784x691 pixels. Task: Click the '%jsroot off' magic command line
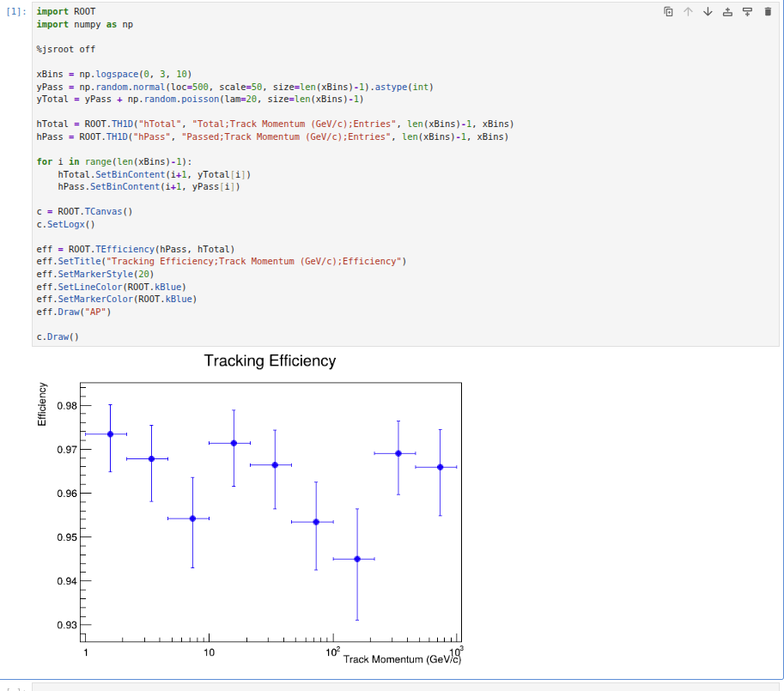click(x=66, y=50)
